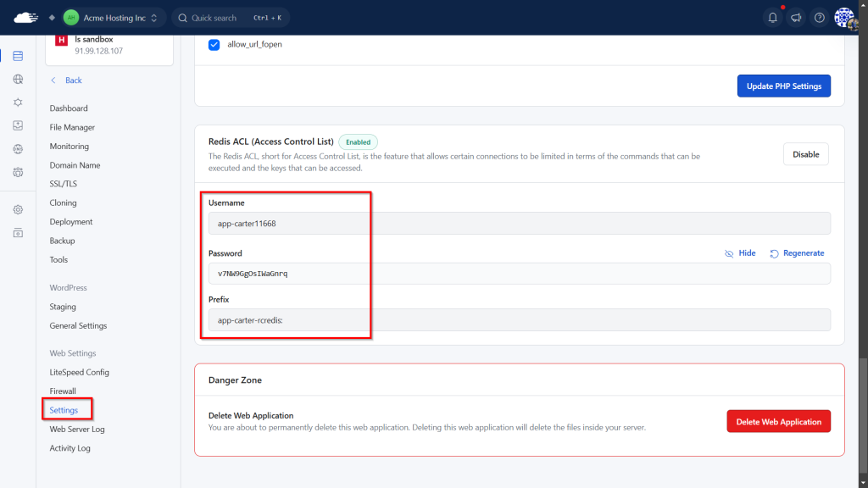
Task: Click the DNS icon in left rail
Action: click(x=18, y=149)
